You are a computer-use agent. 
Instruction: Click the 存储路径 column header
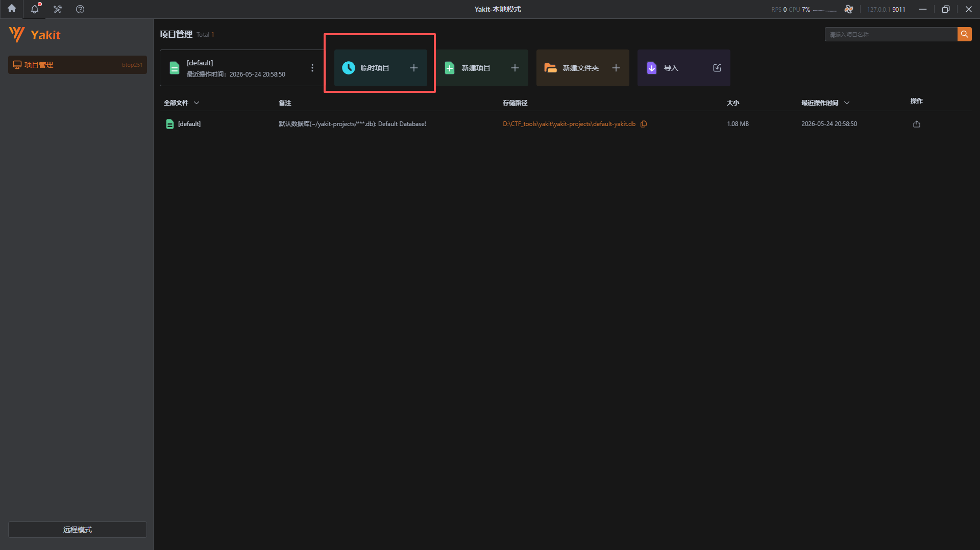coord(515,103)
